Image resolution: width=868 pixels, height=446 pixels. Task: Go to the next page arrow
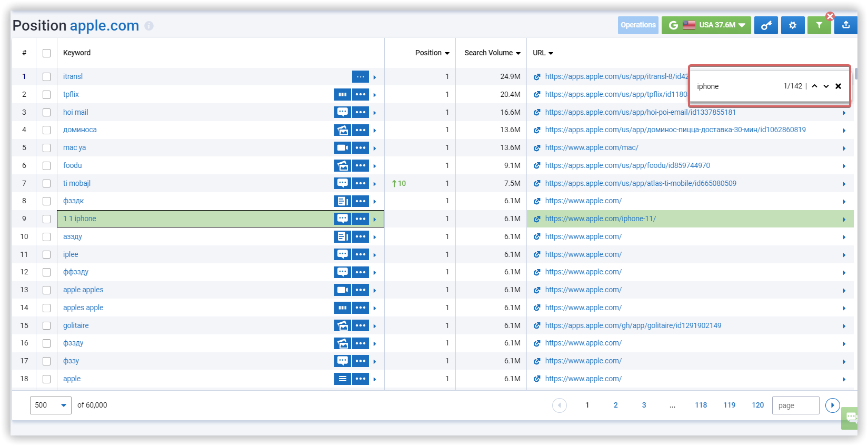[x=833, y=405]
